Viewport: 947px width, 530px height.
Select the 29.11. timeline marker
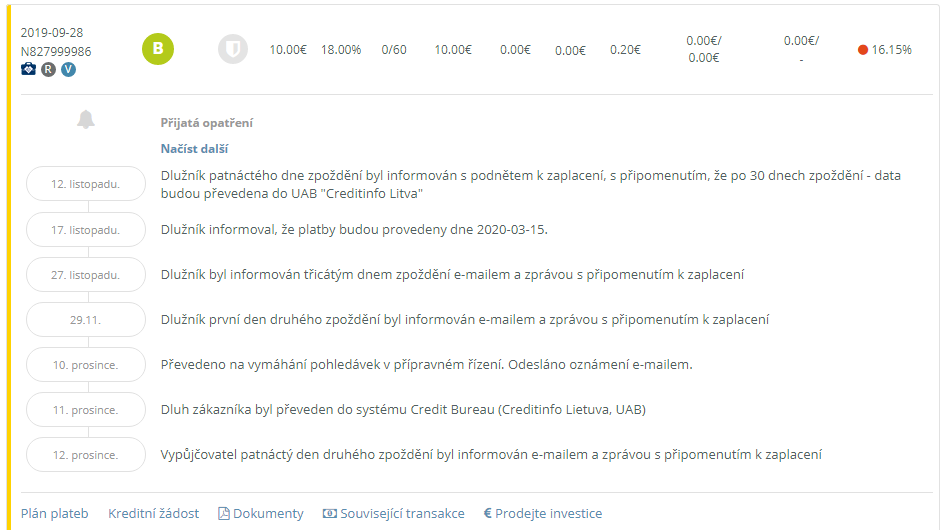coord(86,320)
